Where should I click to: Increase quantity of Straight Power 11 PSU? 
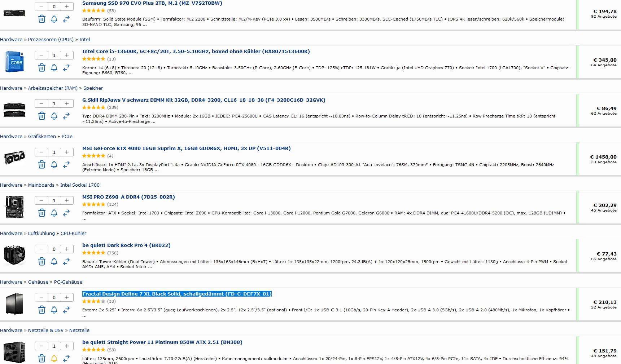pos(67,346)
